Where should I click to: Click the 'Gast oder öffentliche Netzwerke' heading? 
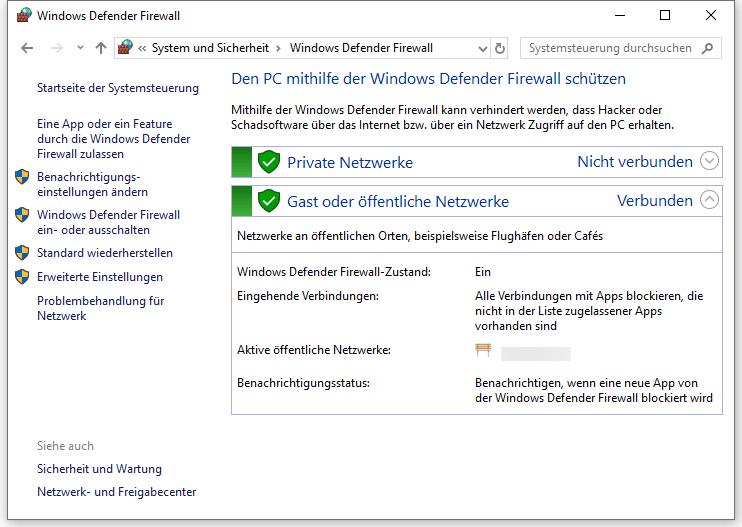(x=398, y=202)
